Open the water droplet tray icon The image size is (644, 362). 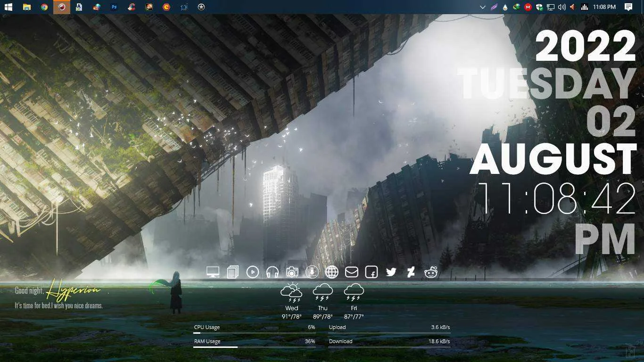[x=505, y=7]
